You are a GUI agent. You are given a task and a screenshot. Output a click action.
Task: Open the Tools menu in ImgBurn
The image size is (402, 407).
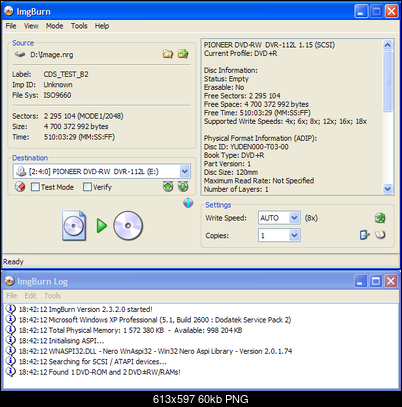click(79, 26)
